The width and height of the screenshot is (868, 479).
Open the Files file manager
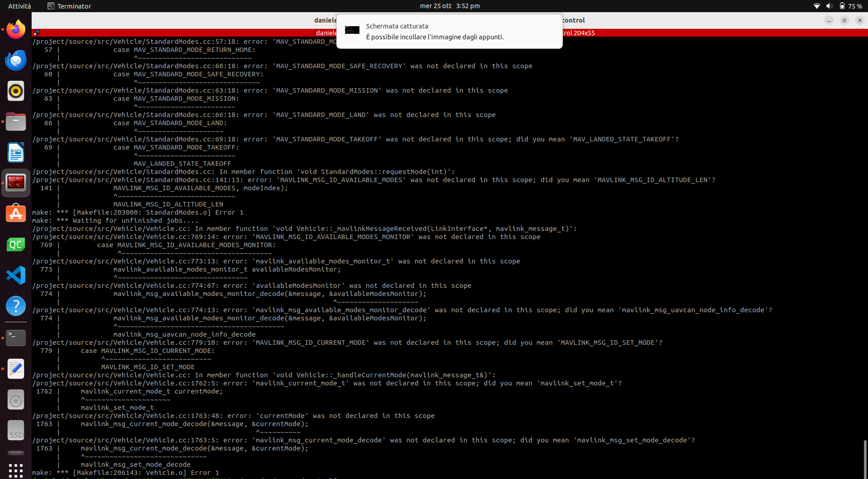[15, 122]
